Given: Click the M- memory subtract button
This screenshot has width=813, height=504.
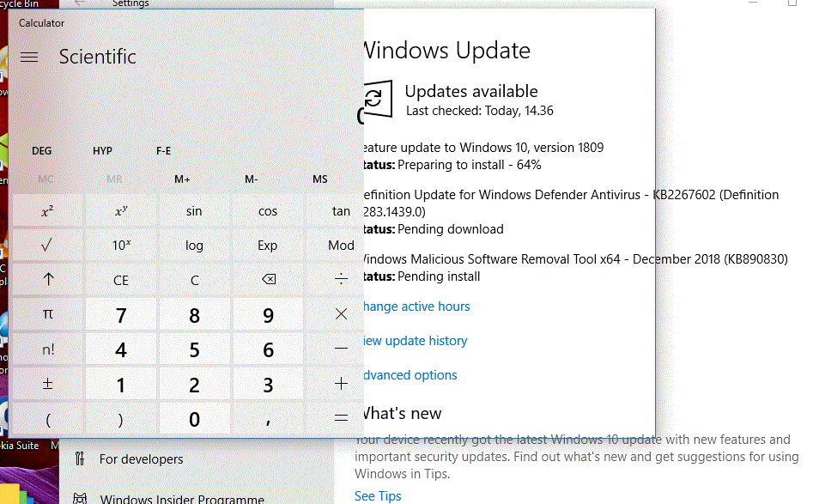Looking at the screenshot, I should 251,179.
